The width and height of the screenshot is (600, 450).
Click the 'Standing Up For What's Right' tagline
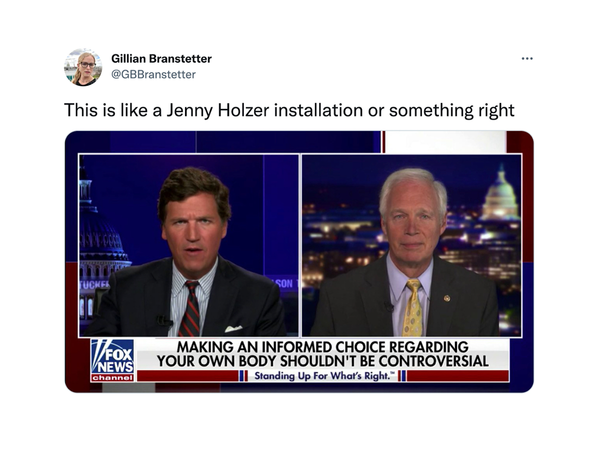pos(323,376)
